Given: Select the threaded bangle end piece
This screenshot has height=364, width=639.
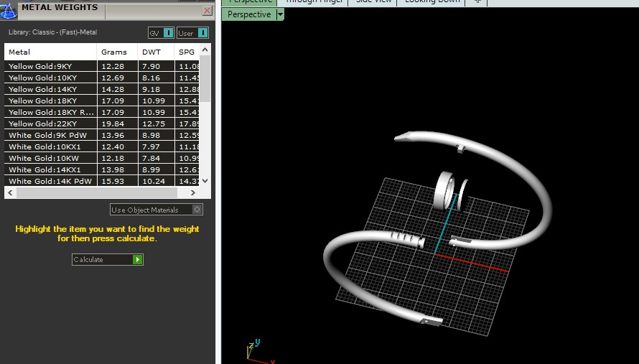Looking at the screenshot, I should pyautogui.click(x=408, y=240).
